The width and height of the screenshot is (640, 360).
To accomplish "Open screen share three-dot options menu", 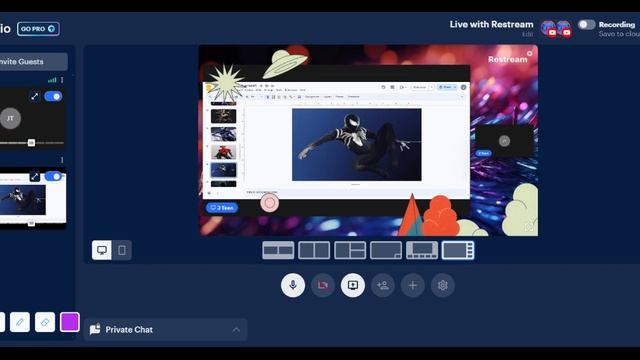I will tap(62, 160).
